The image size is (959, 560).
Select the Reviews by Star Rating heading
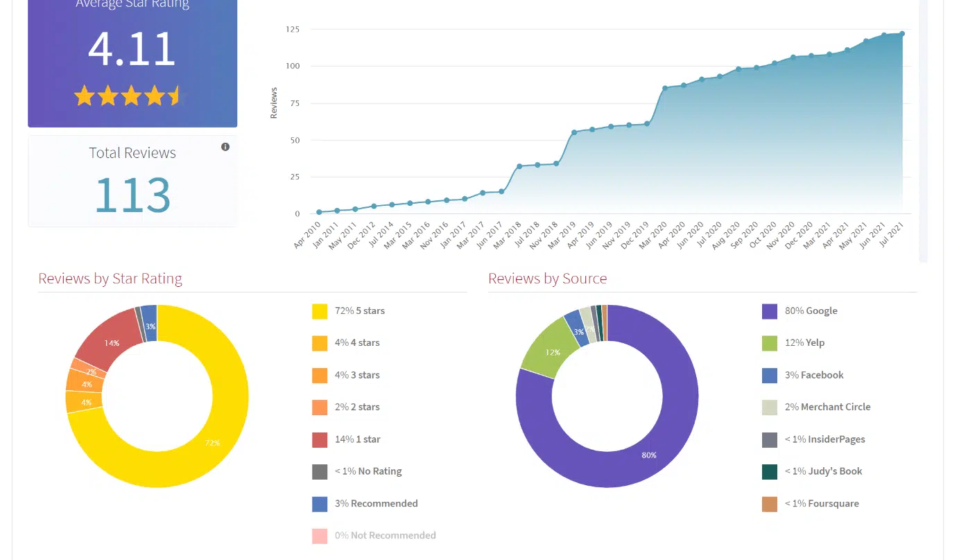click(110, 278)
